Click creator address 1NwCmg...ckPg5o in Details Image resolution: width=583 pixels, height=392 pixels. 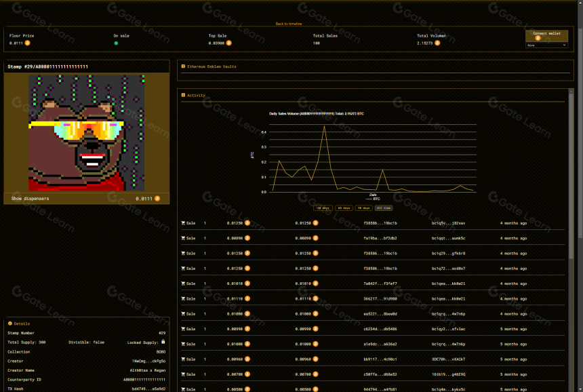click(148, 361)
